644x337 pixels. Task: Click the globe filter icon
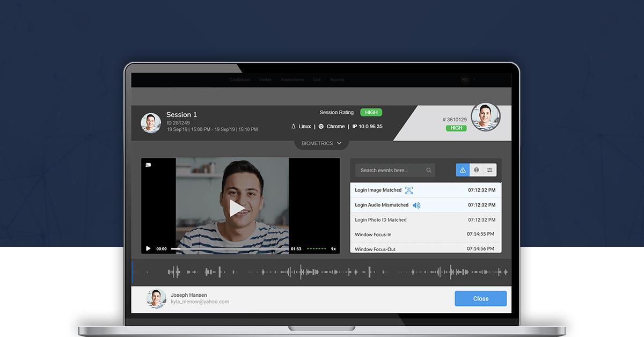pyautogui.click(x=476, y=170)
